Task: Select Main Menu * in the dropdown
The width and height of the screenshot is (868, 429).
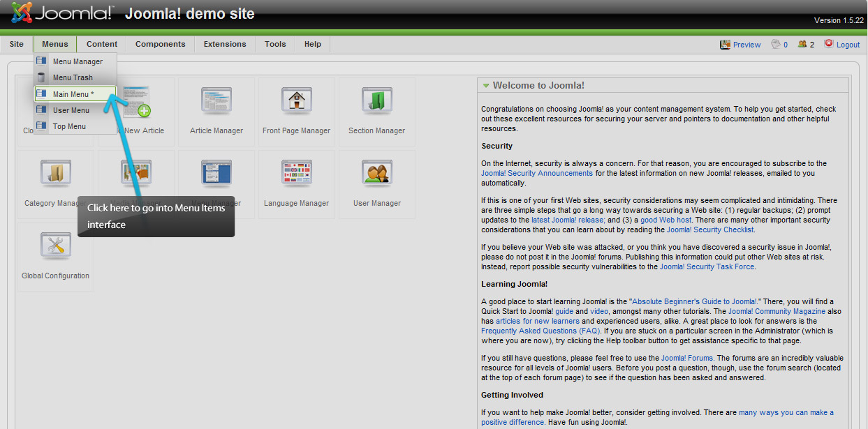Action: 75,94
